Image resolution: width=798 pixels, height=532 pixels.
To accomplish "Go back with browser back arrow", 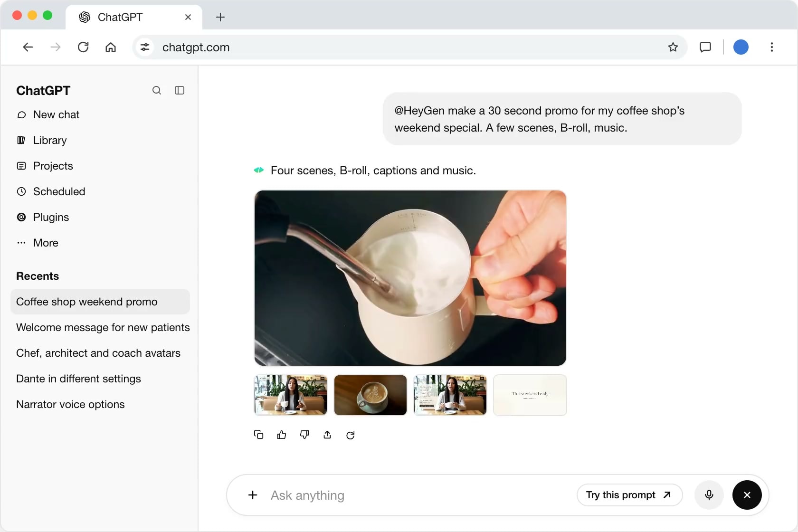I will coord(28,47).
